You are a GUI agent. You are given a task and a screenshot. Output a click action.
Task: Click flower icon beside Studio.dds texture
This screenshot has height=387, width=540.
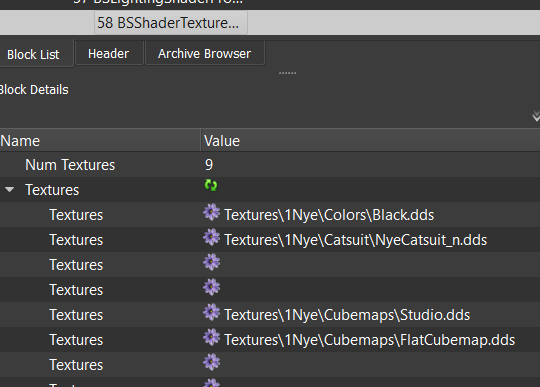coord(211,312)
